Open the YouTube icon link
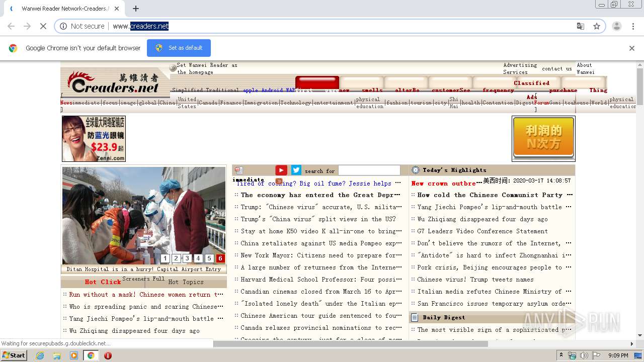Viewport: 644px width, 362px height. click(x=281, y=170)
